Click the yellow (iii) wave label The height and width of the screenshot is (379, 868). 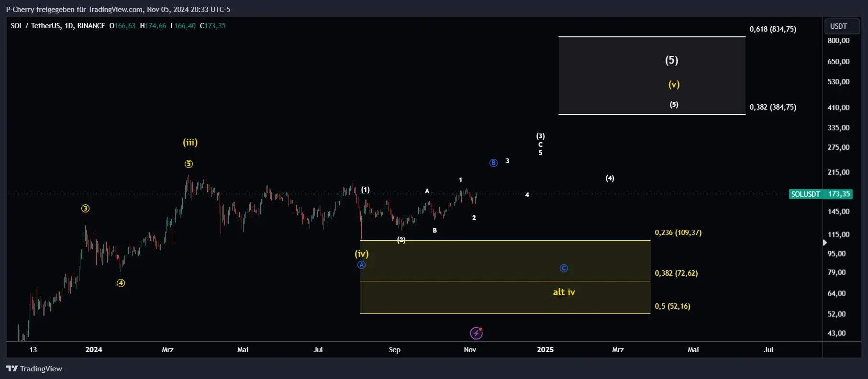tap(190, 142)
